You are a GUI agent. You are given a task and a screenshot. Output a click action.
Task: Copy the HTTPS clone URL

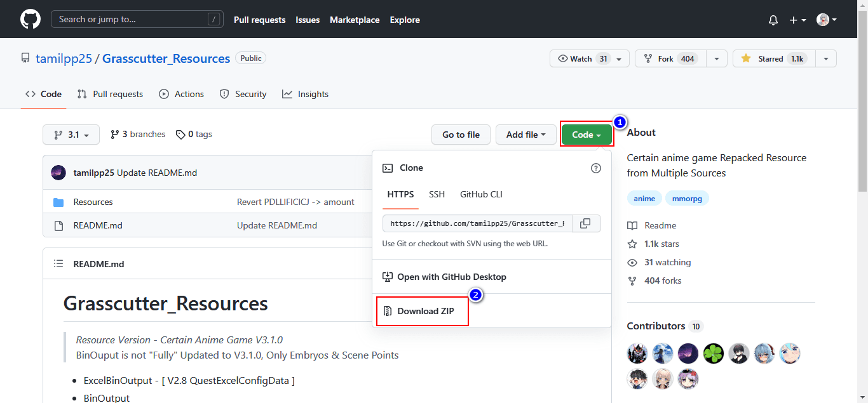[x=586, y=223]
